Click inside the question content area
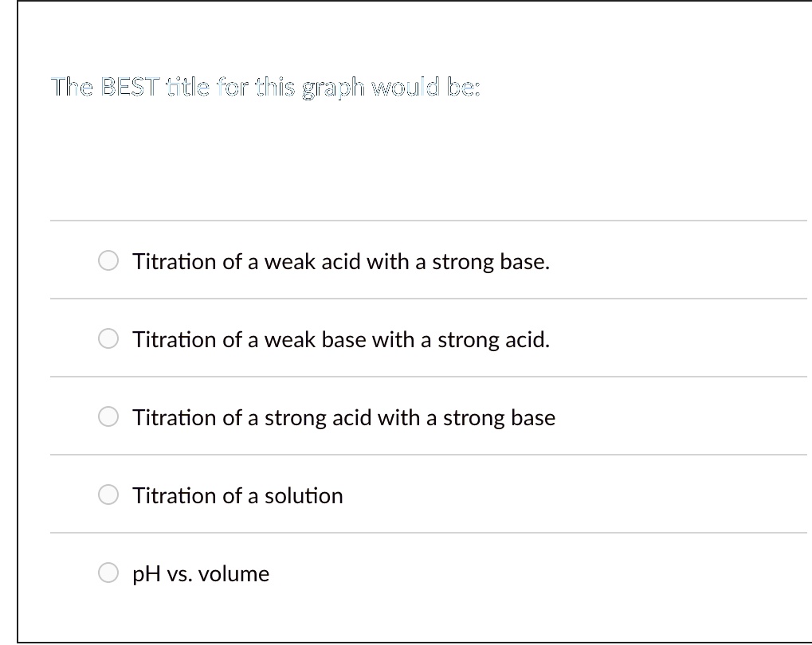 tap(398, 127)
